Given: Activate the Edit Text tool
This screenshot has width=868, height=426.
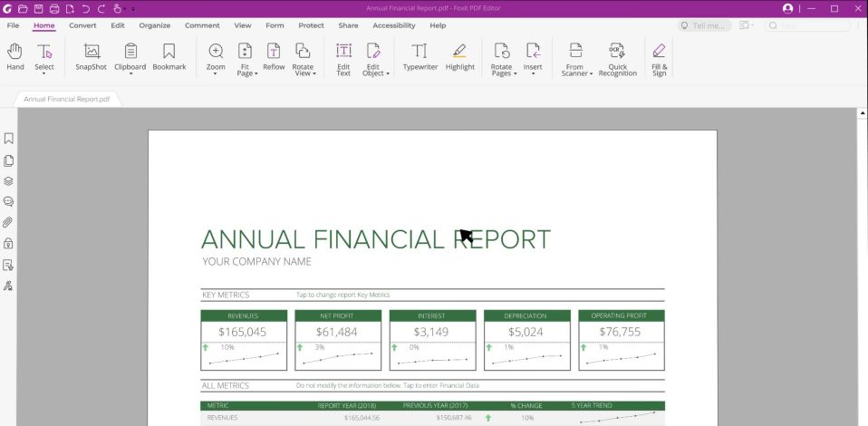Looking at the screenshot, I should click(x=343, y=59).
